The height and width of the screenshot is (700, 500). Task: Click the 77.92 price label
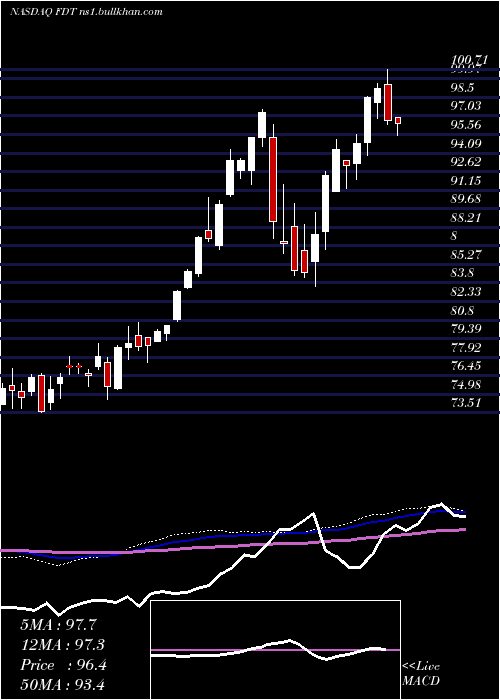tap(466, 347)
